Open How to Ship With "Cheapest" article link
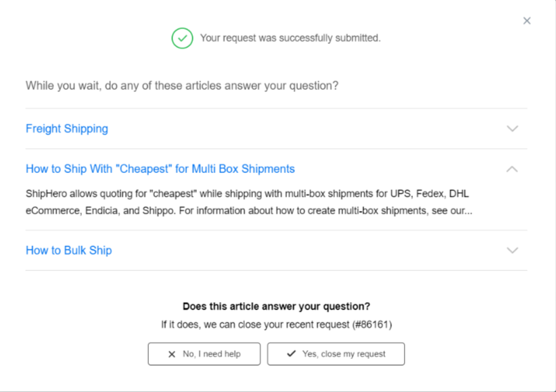 coord(160,169)
